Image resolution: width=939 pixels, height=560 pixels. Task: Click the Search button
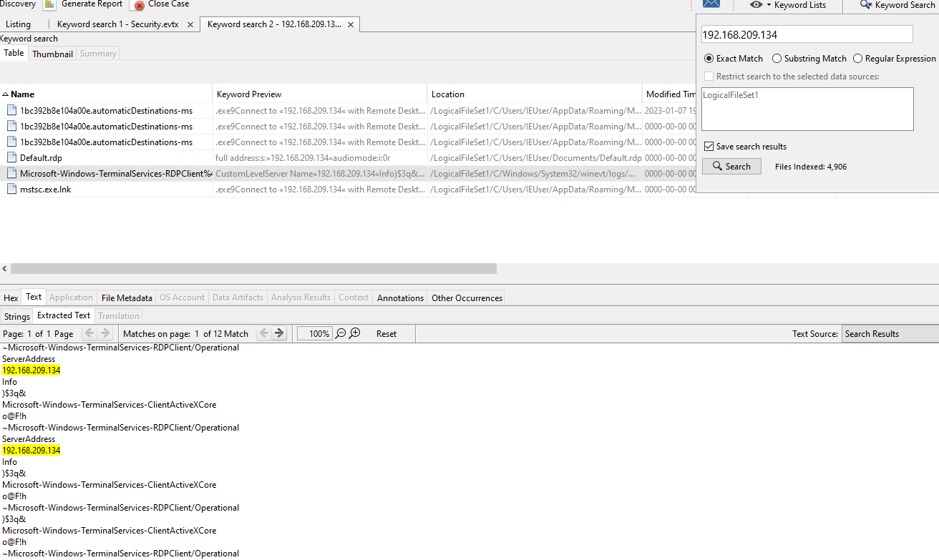731,167
